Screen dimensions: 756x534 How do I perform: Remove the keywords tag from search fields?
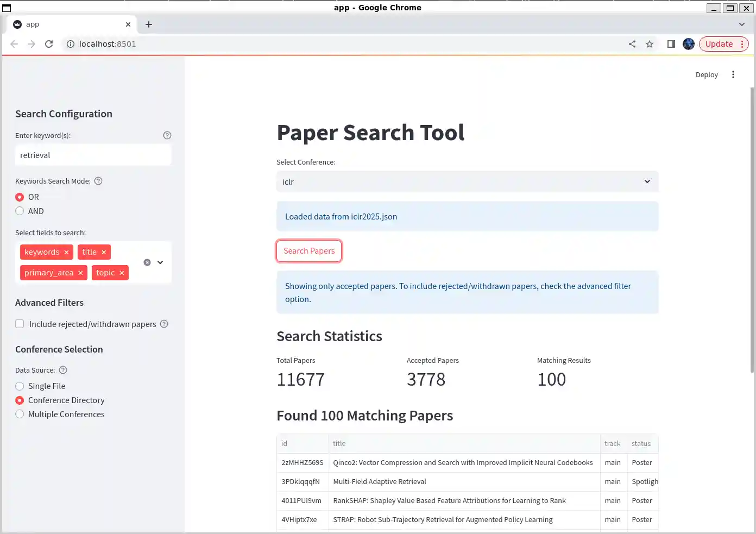click(66, 252)
